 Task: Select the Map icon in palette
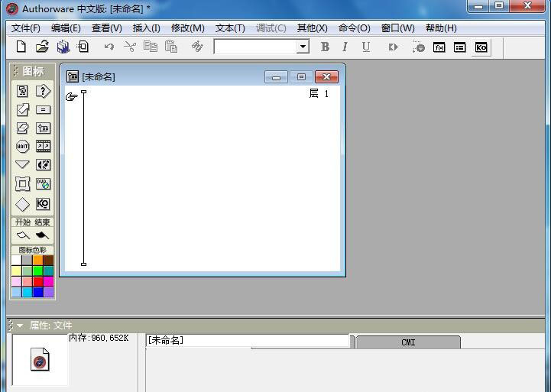tap(43, 128)
